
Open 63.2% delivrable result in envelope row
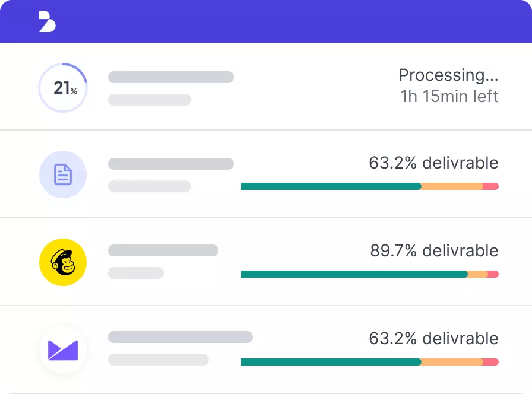(x=433, y=338)
